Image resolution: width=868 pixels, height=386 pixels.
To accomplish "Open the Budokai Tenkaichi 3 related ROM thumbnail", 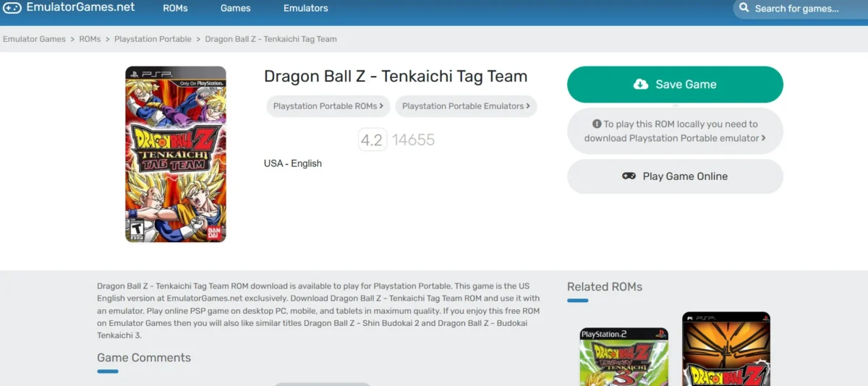I will [624, 356].
